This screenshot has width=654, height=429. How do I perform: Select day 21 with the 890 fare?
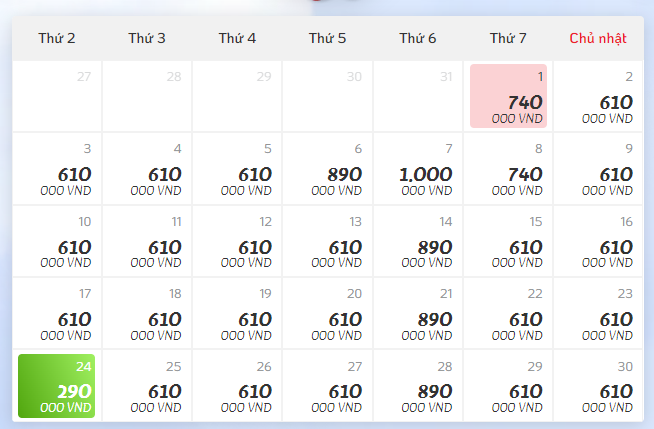[418, 313]
